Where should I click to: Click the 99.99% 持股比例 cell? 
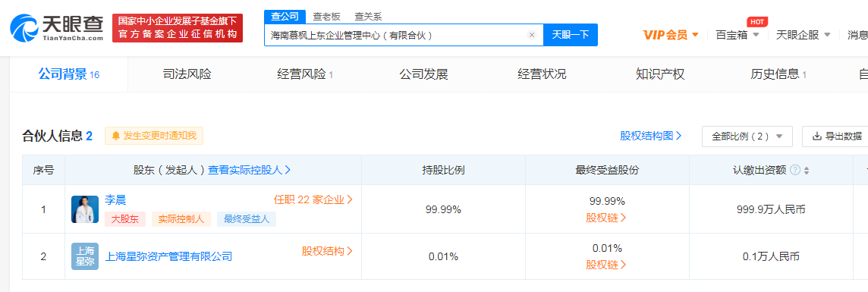(443, 209)
